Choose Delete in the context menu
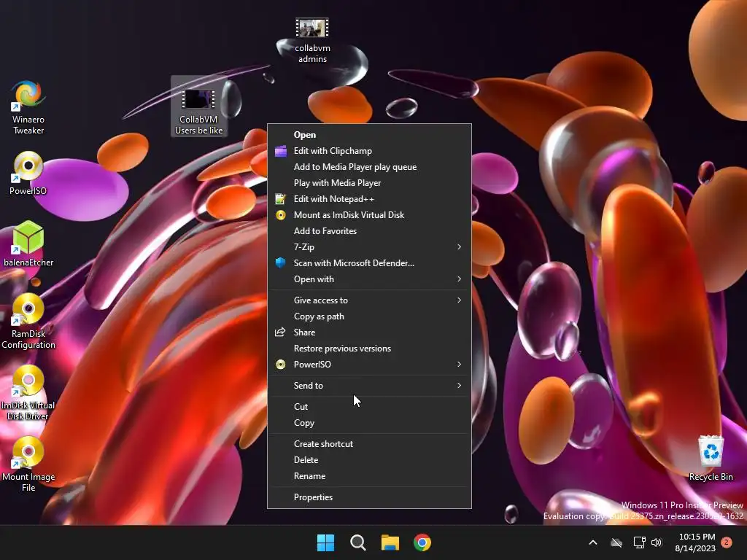Screen dimensions: 747x560 click(369, 460)
